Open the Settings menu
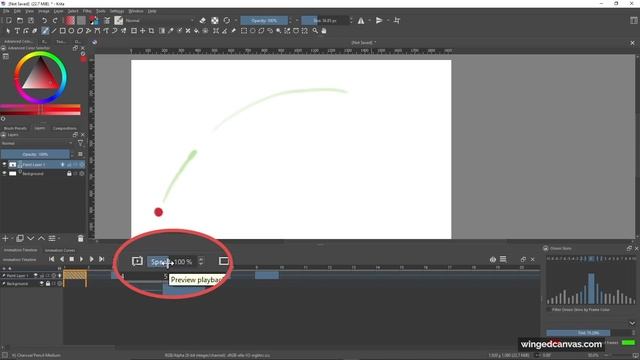 (x=117, y=11)
